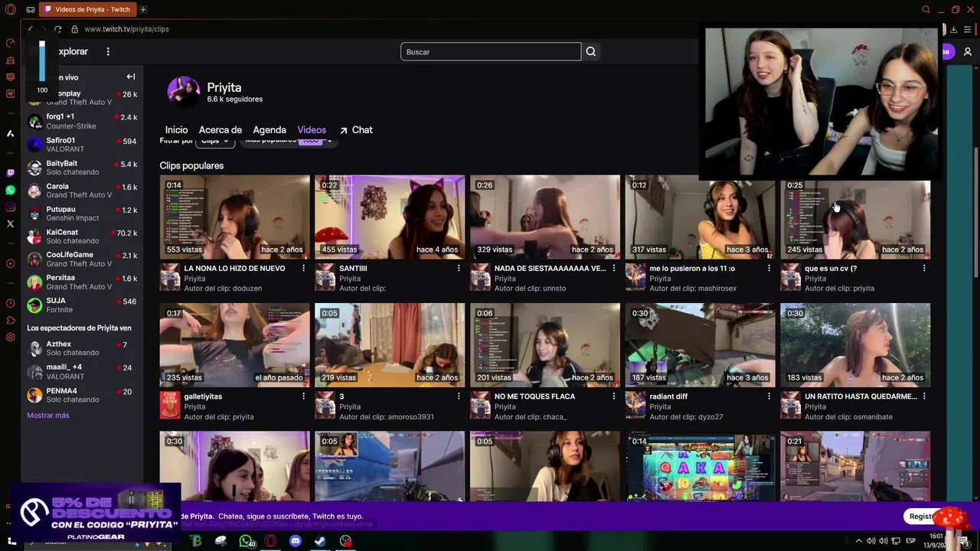Open Steam from the Windows taskbar
Viewport: 980px width, 551px height.
point(320,541)
